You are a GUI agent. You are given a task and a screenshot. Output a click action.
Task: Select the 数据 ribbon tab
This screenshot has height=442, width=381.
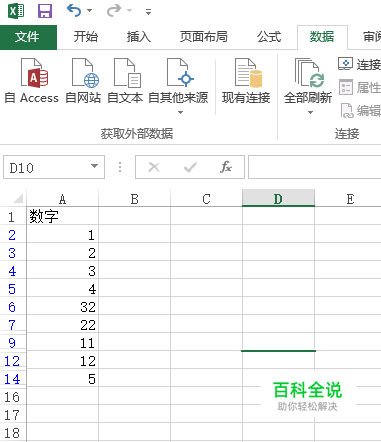click(322, 37)
